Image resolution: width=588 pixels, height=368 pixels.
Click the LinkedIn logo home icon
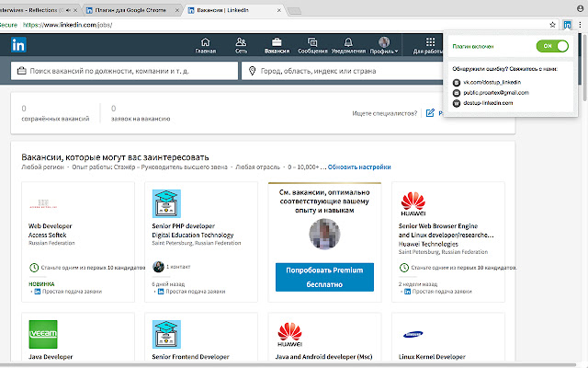(18, 44)
